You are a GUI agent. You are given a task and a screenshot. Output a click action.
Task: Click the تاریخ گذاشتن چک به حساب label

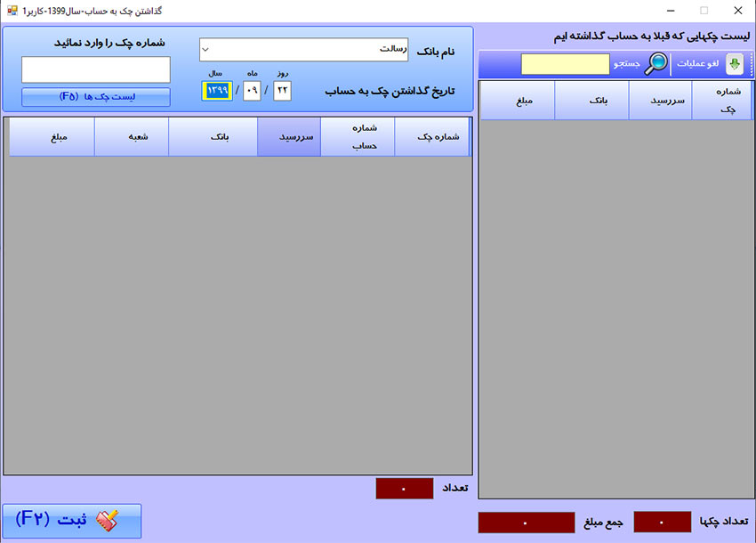pos(390,91)
